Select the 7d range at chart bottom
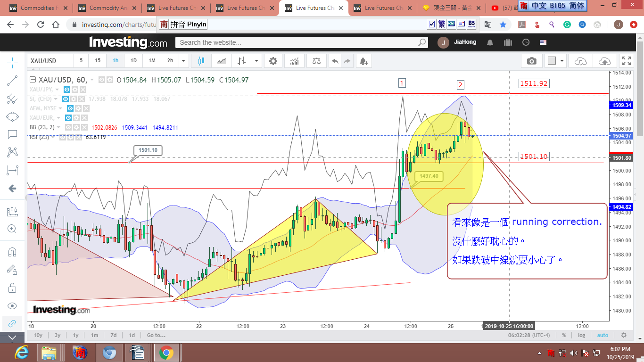The width and height of the screenshot is (644, 362). pos(114,335)
